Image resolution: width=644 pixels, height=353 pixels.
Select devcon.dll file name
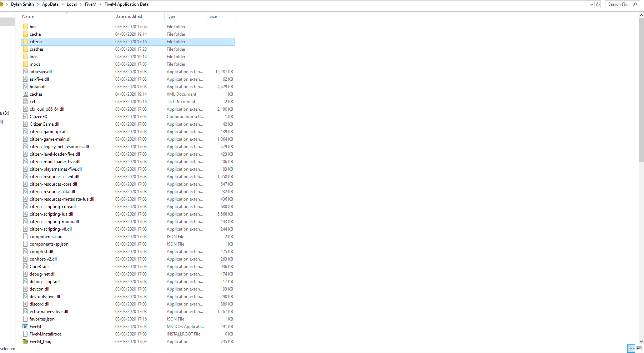[40, 289]
